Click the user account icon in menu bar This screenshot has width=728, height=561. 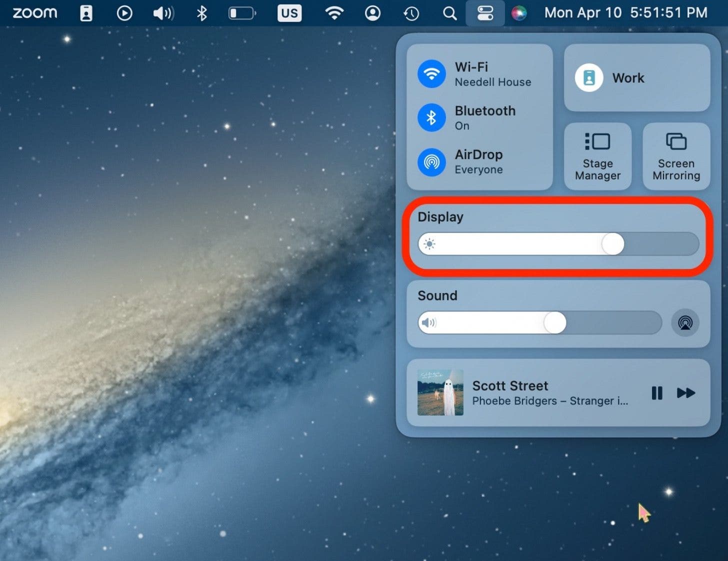point(372,13)
